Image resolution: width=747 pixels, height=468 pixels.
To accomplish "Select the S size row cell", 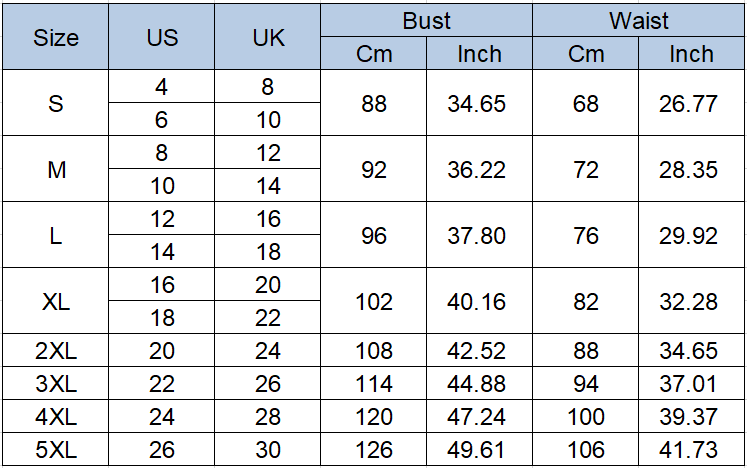I will 56,102.
